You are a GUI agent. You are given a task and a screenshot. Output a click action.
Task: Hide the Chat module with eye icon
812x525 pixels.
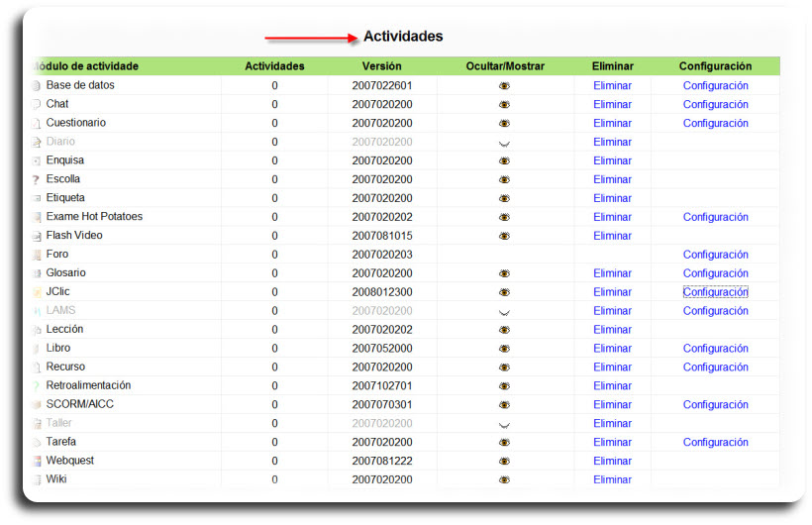pos(504,105)
